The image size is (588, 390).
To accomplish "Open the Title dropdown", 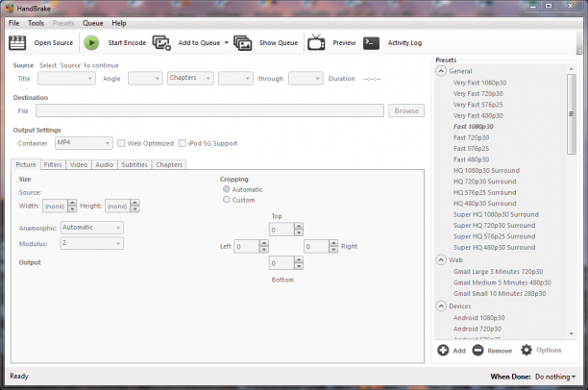I will pyautogui.click(x=66, y=79).
